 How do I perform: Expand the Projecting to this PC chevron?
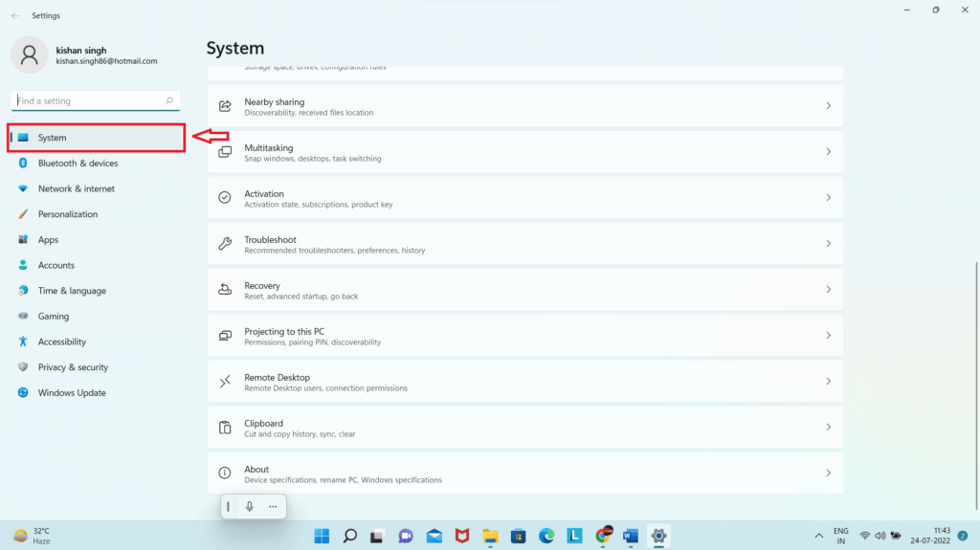(x=828, y=336)
